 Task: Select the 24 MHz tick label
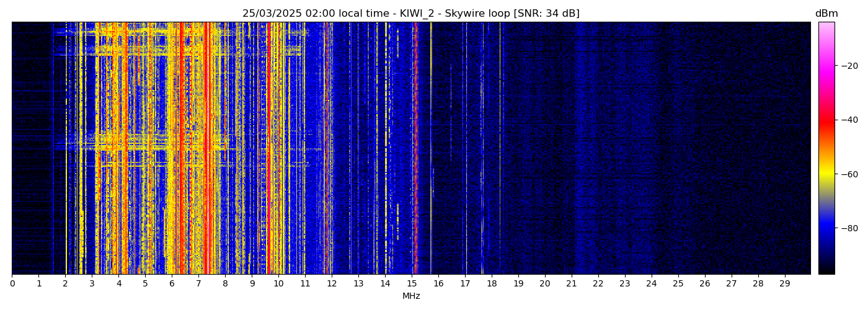[652, 284]
